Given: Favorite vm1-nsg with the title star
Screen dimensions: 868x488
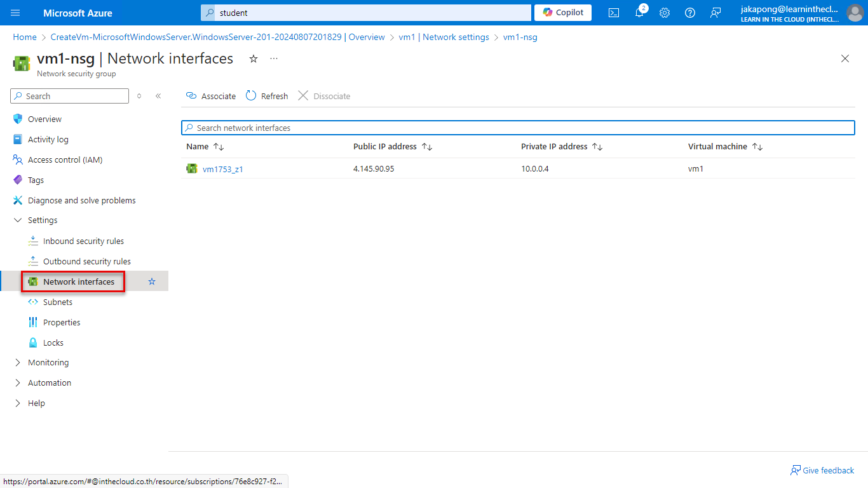Looking at the screenshot, I should coord(254,58).
